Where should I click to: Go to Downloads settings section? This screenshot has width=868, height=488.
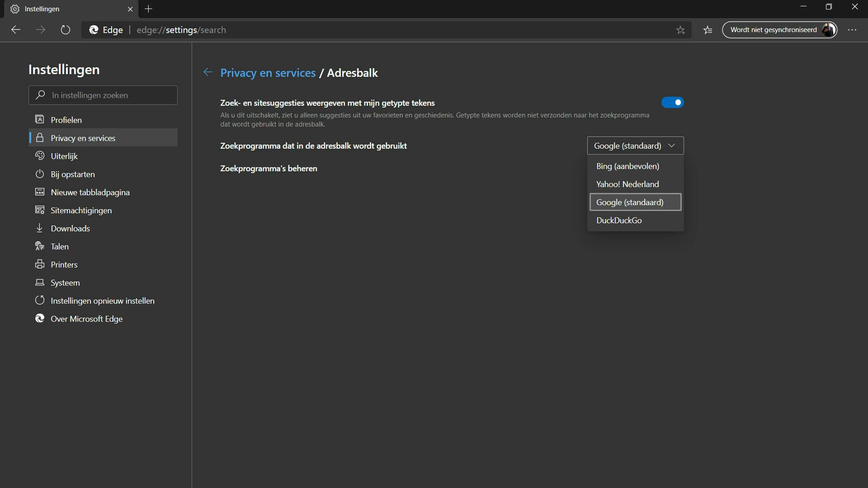pos(70,228)
